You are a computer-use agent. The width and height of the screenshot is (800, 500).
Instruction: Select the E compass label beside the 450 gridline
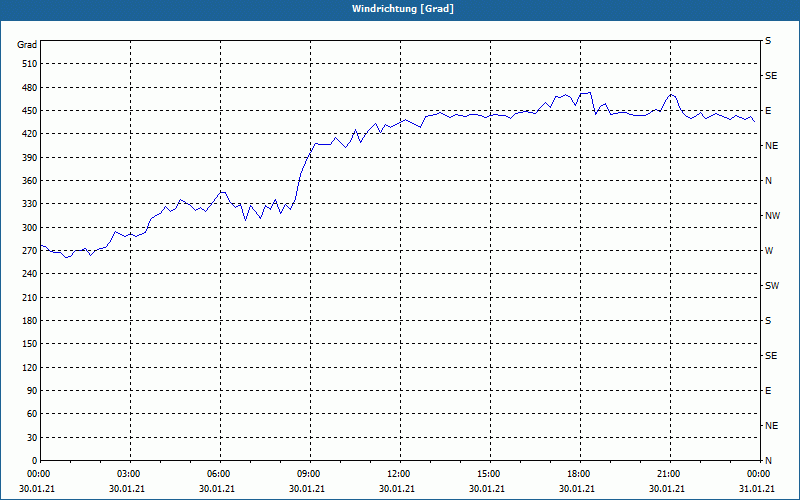click(x=768, y=111)
